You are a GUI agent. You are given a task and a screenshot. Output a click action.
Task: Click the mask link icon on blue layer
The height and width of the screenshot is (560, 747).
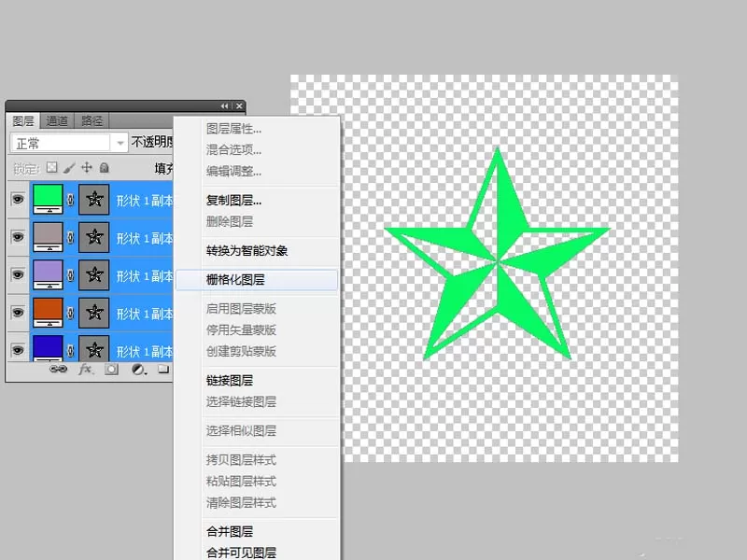[71, 351]
